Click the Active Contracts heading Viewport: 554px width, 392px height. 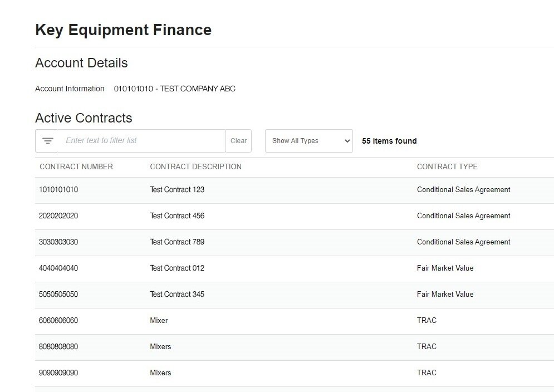click(84, 118)
